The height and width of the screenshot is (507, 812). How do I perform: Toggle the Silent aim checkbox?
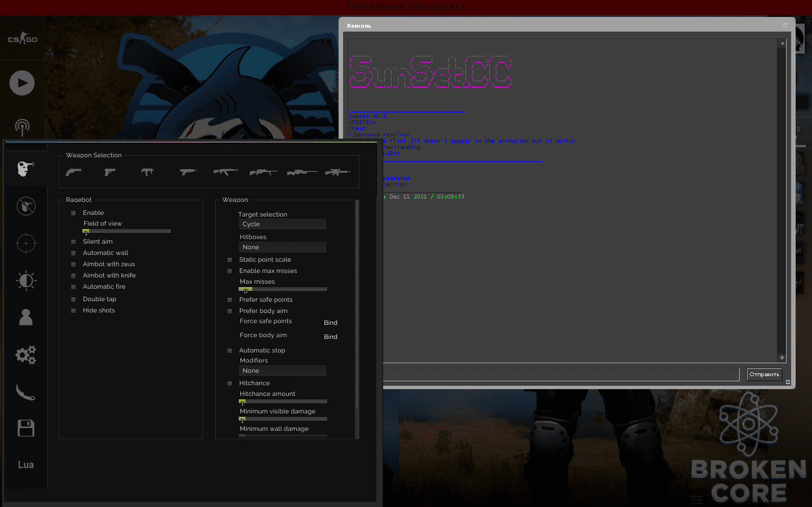pos(73,242)
